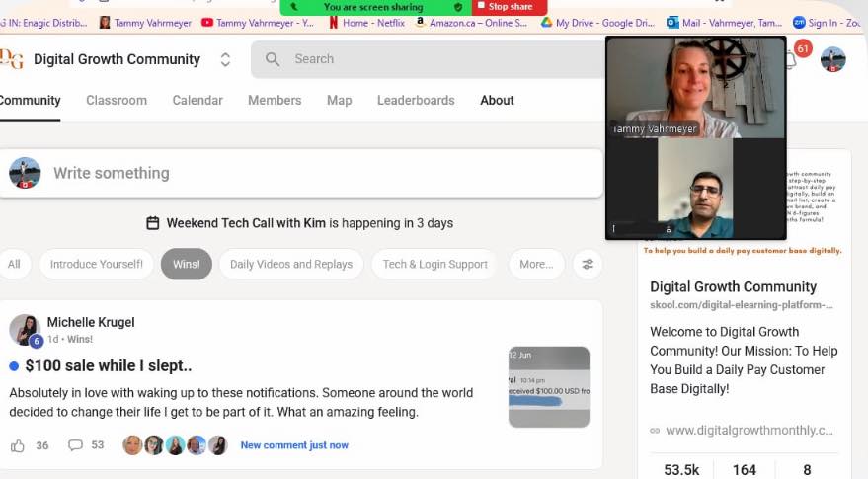
Task: Open the Map tab
Action: (340, 100)
